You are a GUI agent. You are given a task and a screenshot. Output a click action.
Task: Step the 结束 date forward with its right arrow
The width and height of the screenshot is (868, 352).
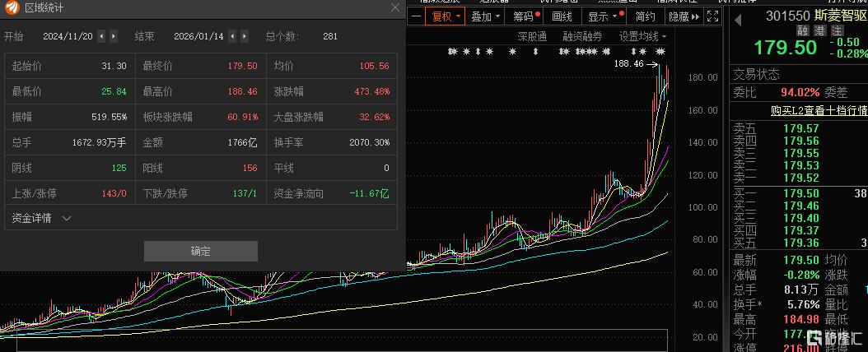pos(245,36)
